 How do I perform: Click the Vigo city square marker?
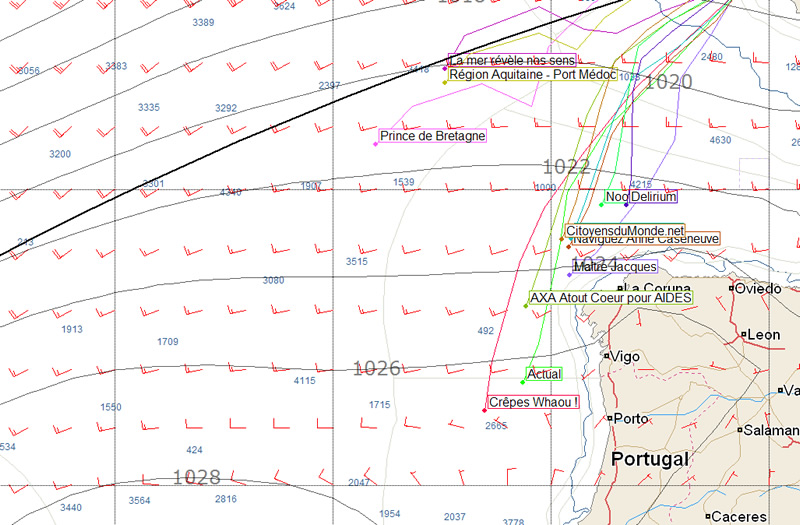click(607, 355)
